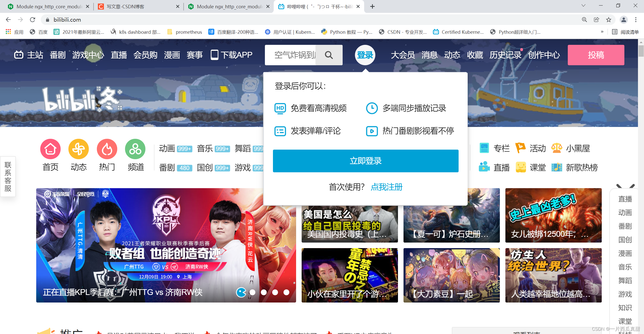Image resolution: width=644 pixels, height=334 pixels.
Task: Select 漫画 in the top navigation
Action: [x=172, y=55]
